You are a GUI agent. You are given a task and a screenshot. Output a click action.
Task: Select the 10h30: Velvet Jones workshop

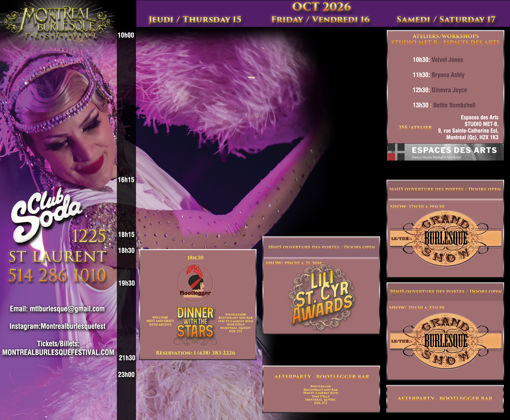[x=438, y=60]
